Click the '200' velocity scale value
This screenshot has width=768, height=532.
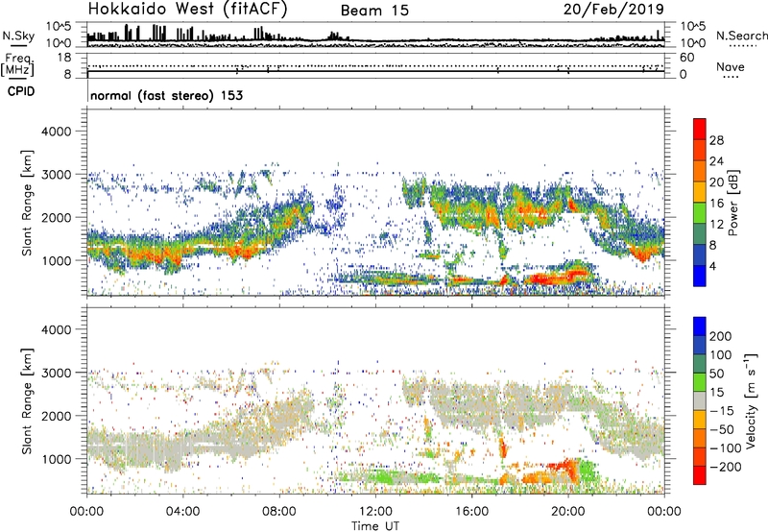[x=721, y=336]
